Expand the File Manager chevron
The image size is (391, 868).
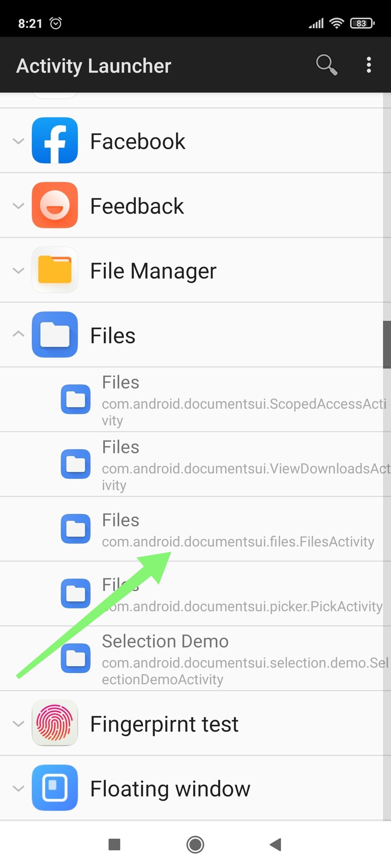tap(18, 270)
